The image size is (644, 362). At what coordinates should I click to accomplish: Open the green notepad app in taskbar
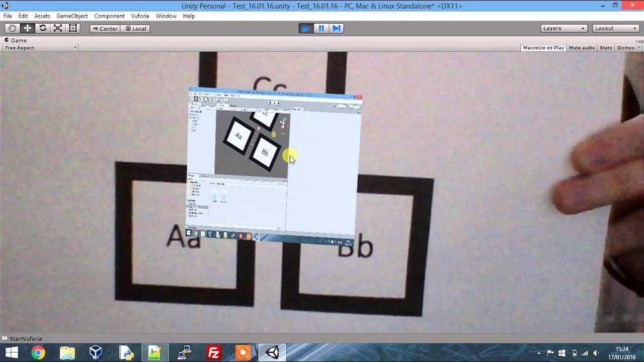pos(154,353)
